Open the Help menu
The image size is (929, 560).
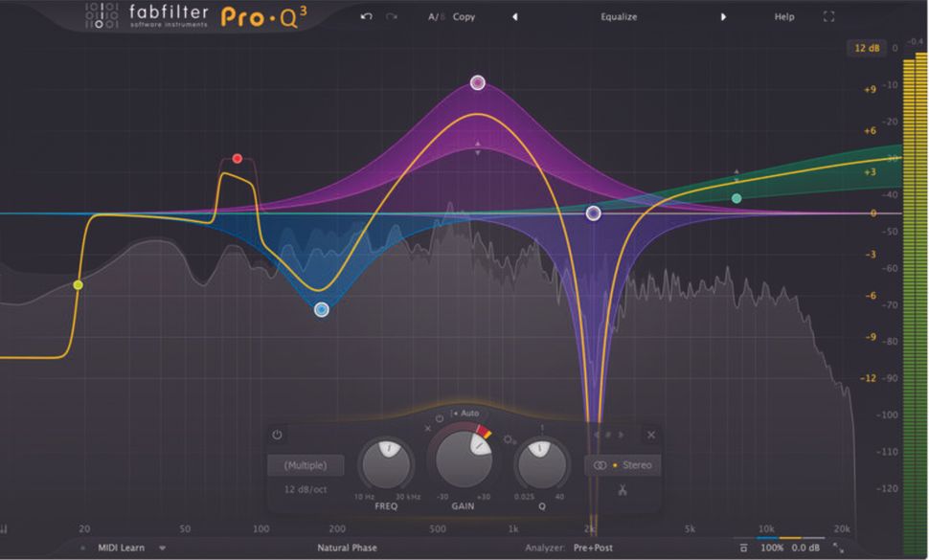coord(783,16)
